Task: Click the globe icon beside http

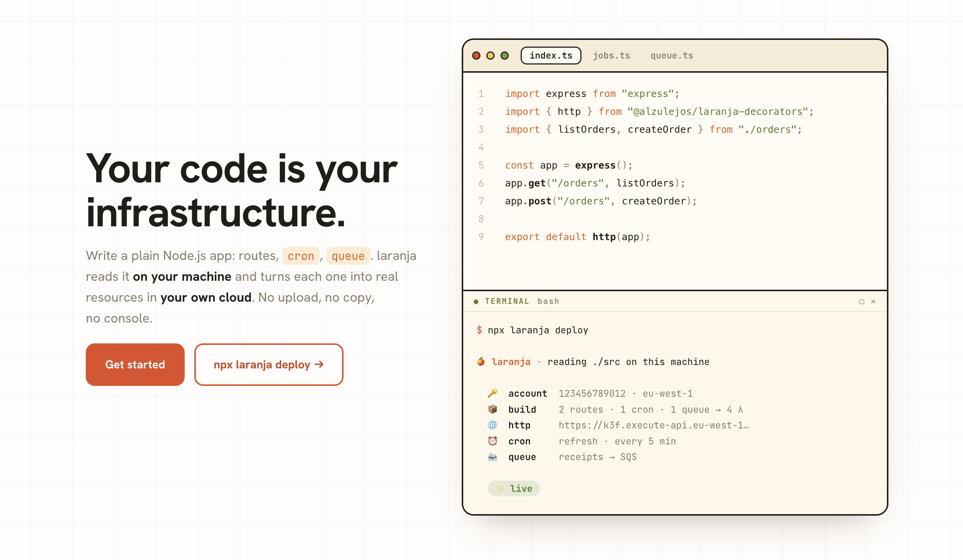Action: (x=493, y=425)
